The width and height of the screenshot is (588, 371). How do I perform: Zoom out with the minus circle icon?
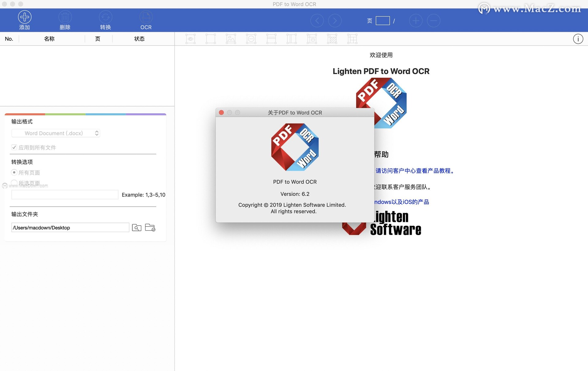coord(434,21)
